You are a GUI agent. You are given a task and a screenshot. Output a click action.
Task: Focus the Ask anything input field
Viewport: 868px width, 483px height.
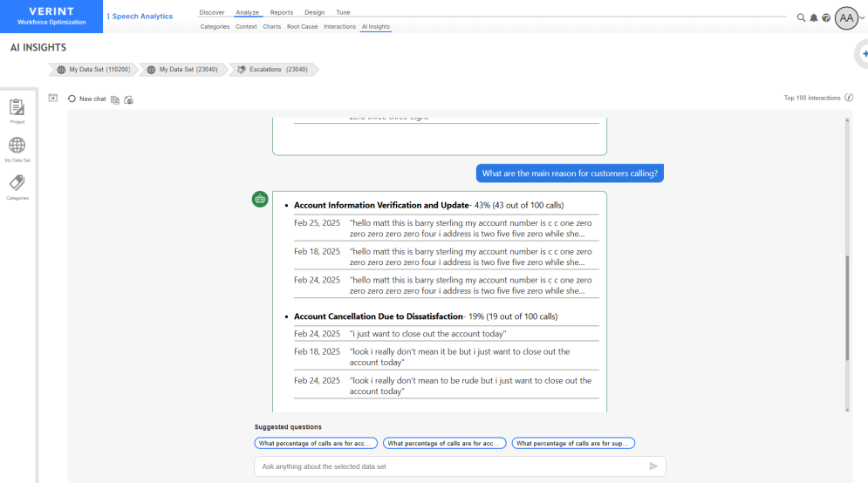point(460,466)
